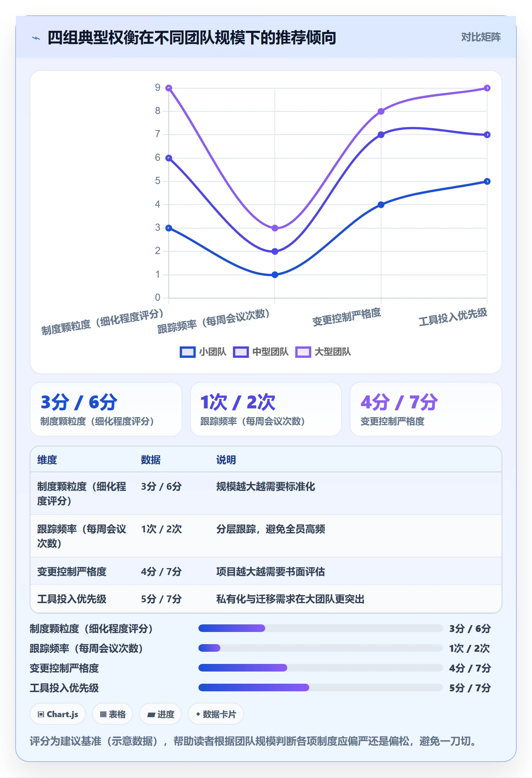Click the card title 四组典型权衡在不同团队规模下的推荐倾向
The height and width of the screenshot is (778, 532).
(192, 38)
